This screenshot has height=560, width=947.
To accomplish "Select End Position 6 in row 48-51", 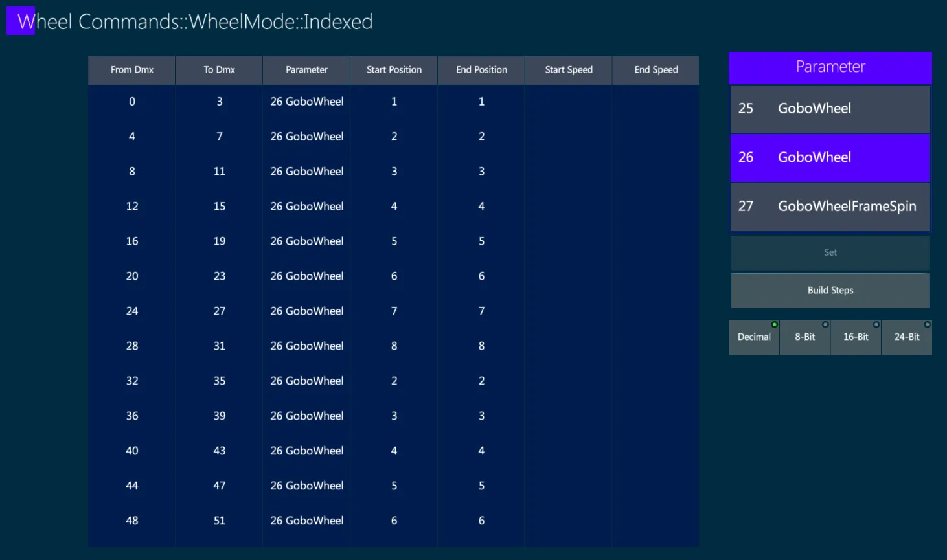I will [482, 521].
